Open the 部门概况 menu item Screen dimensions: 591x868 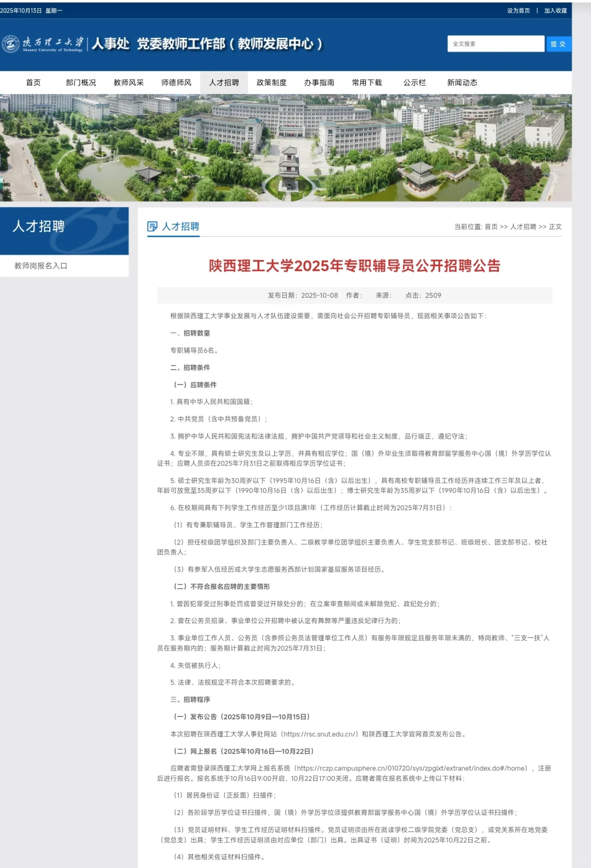pyautogui.click(x=81, y=83)
